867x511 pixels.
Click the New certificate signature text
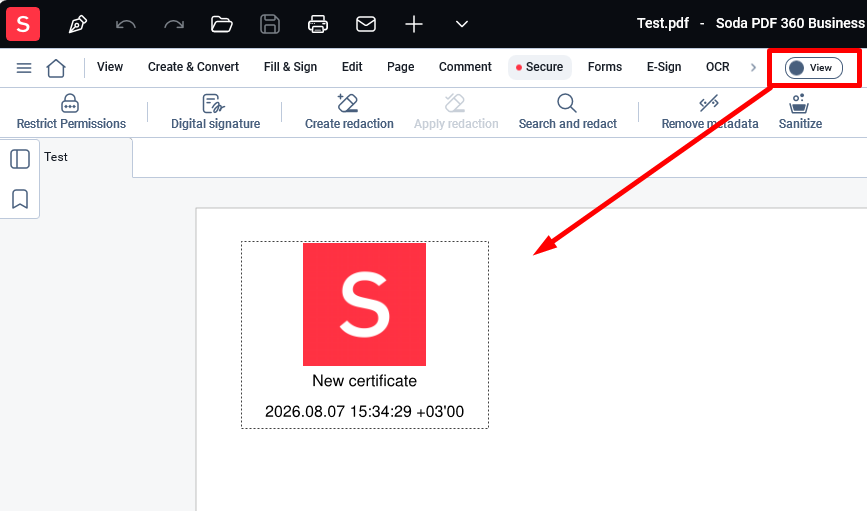pos(364,380)
